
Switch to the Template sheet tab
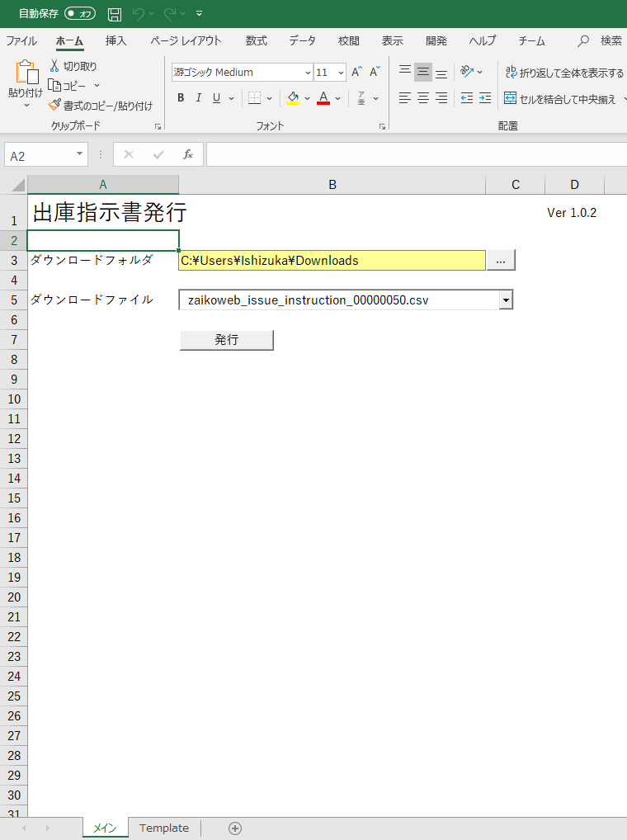[163, 828]
